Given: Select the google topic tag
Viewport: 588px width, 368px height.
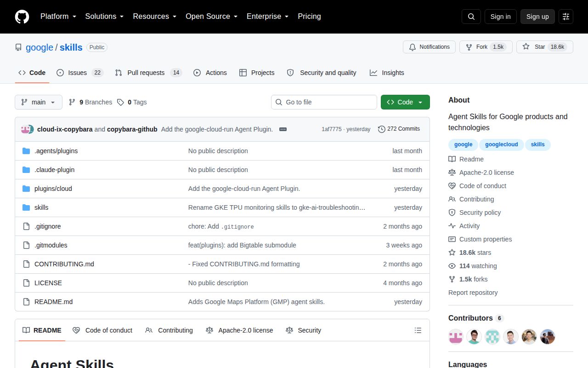Looking at the screenshot, I should (x=463, y=144).
